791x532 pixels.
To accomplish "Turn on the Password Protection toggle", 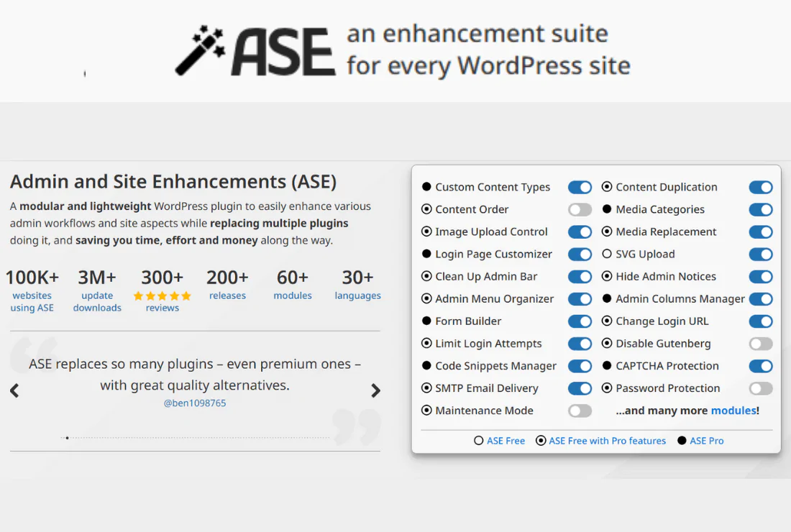I will coord(760,388).
